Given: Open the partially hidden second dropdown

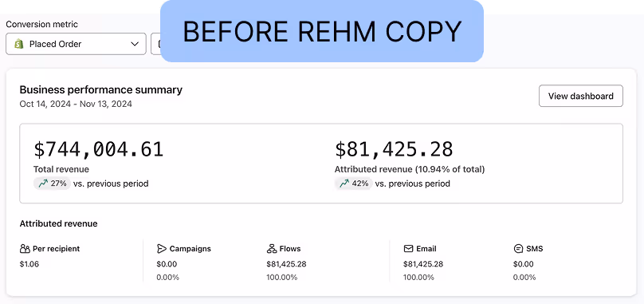Looking at the screenshot, I should pos(155,44).
